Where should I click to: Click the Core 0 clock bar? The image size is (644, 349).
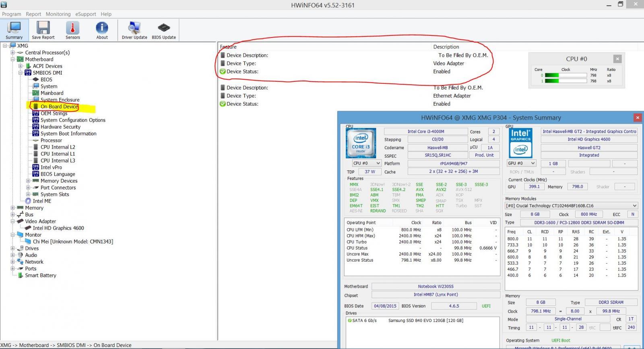tap(566, 75)
